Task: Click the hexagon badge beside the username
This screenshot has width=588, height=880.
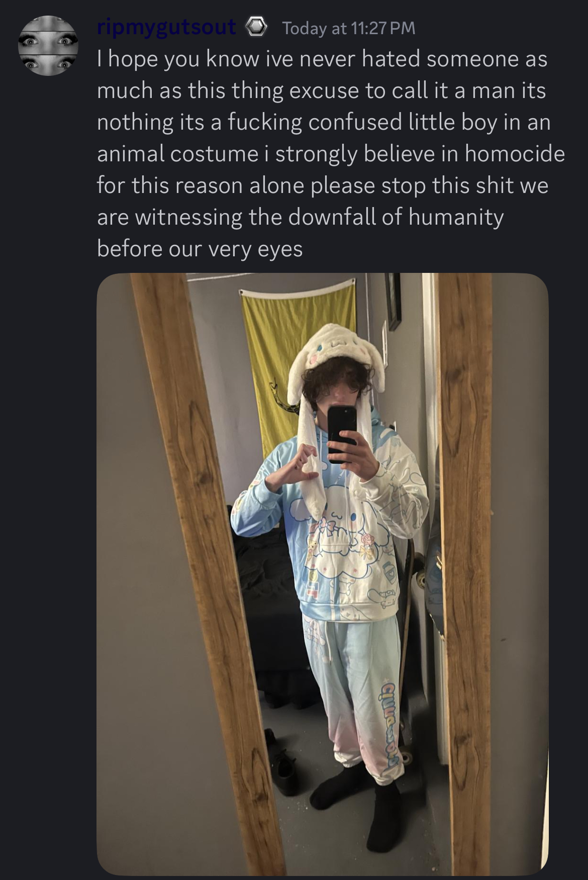Action: (x=257, y=28)
